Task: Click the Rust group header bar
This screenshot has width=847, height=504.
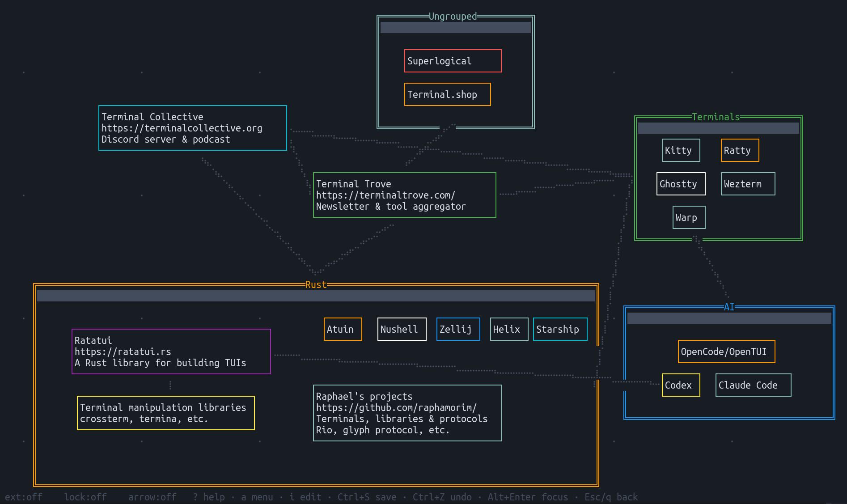Action: point(316,296)
